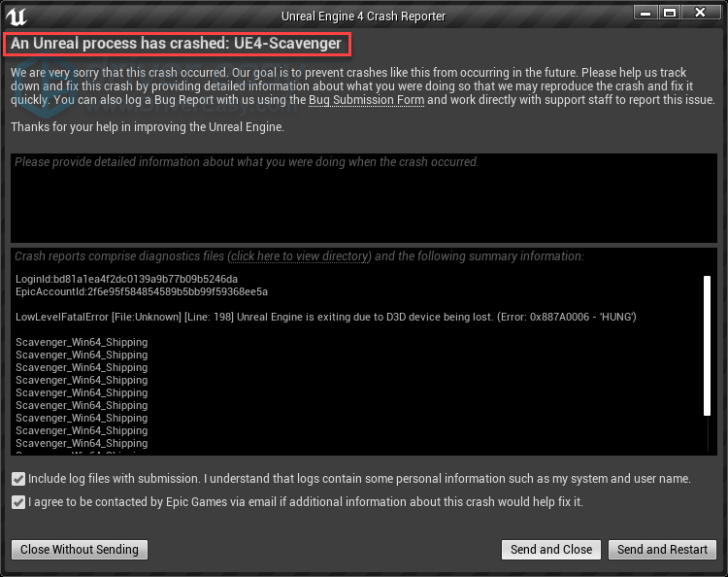Open the Bug Submission Form link
This screenshot has height=577, width=728.
[x=366, y=100]
